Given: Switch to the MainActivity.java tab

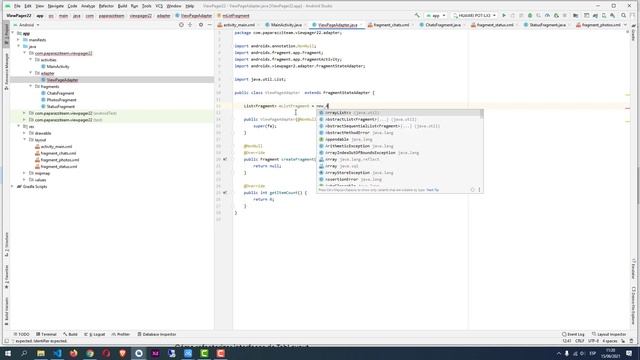Looking at the screenshot, I should pyautogui.click(x=286, y=25).
